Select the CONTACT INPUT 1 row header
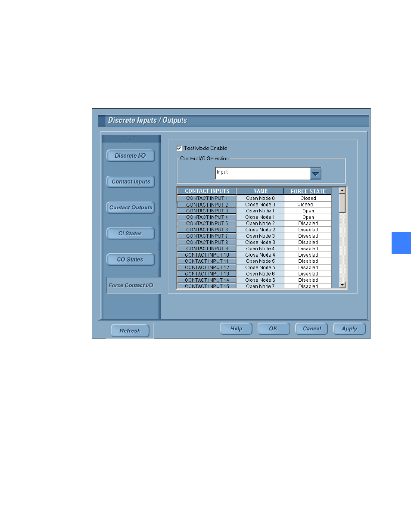This screenshot has width=411, height=532. 207,199
